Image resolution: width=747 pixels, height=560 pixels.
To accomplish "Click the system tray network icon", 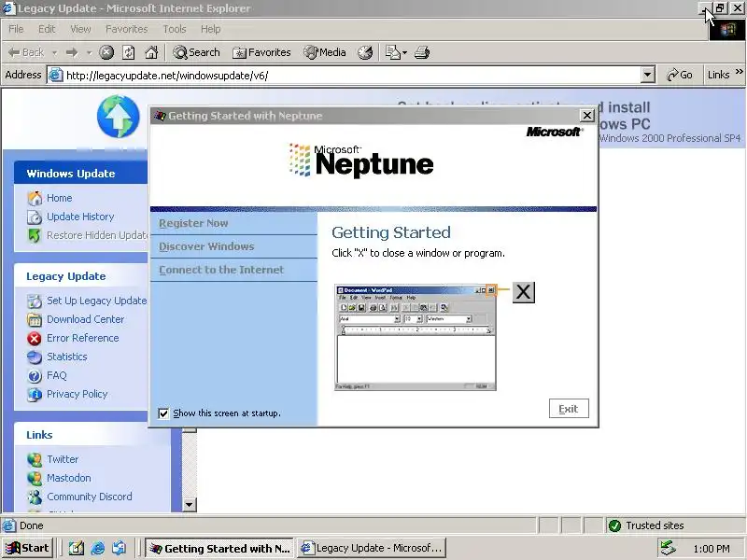I will (x=668, y=548).
